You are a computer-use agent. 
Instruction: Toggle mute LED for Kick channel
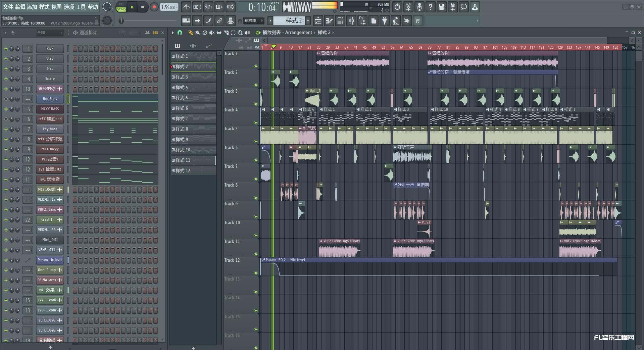pos(6,49)
